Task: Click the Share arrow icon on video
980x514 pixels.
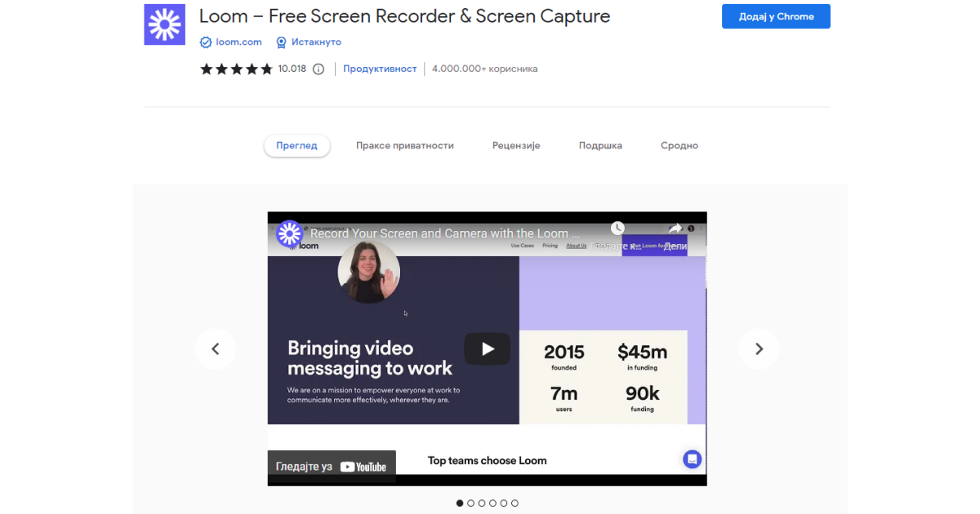Action: pos(675,228)
